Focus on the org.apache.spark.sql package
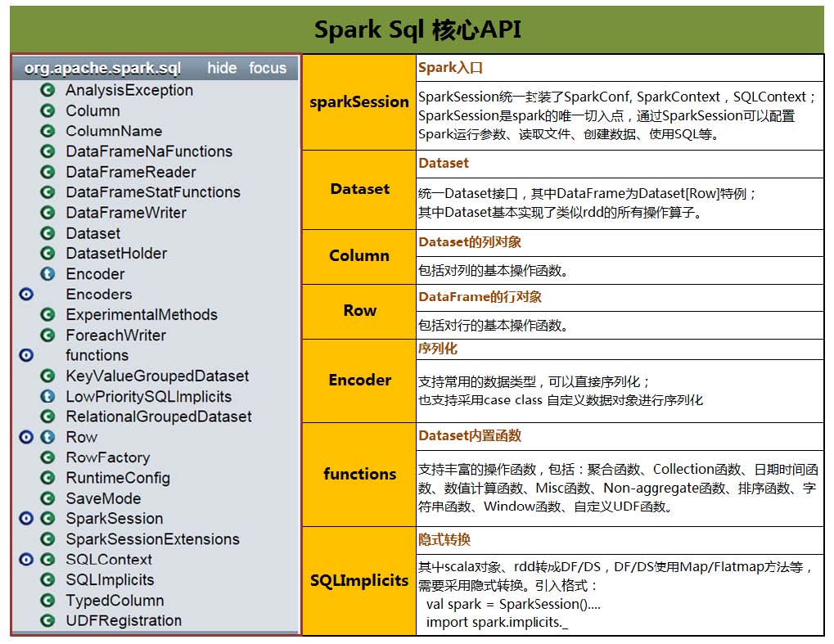Image resolution: width=834 pixels, height=644 pixels. (x=268, y=68)
